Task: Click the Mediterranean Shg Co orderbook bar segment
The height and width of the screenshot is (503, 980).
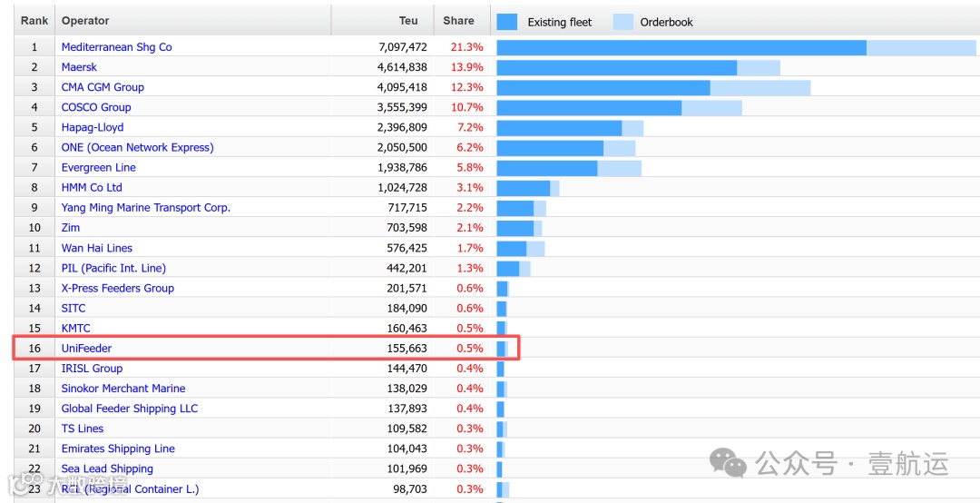Action: coord(921,47)
